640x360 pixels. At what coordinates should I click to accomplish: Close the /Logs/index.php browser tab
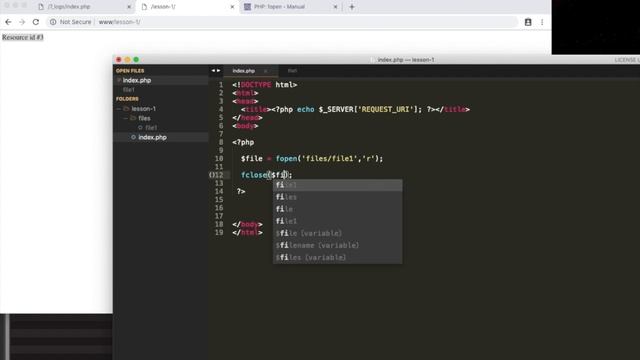[129, 7]
